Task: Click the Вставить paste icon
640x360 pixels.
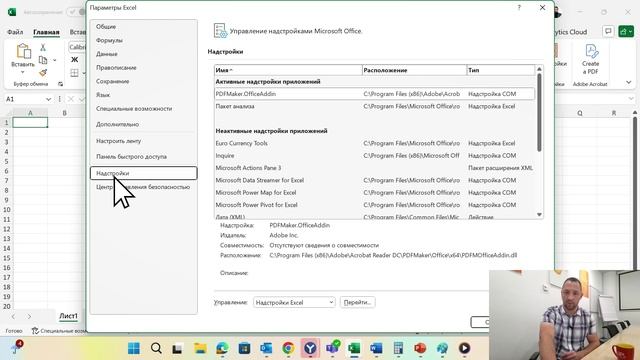Action: pos(23,52)
